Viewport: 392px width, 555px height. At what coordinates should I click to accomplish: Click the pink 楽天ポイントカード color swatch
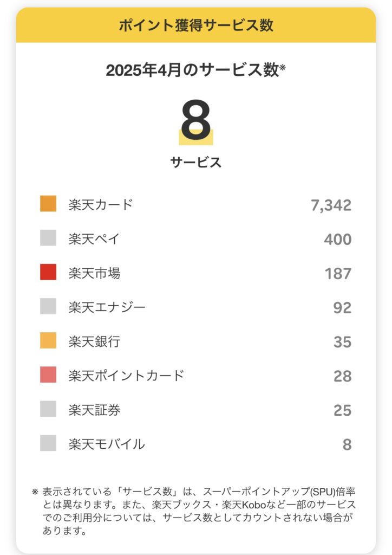48,375
